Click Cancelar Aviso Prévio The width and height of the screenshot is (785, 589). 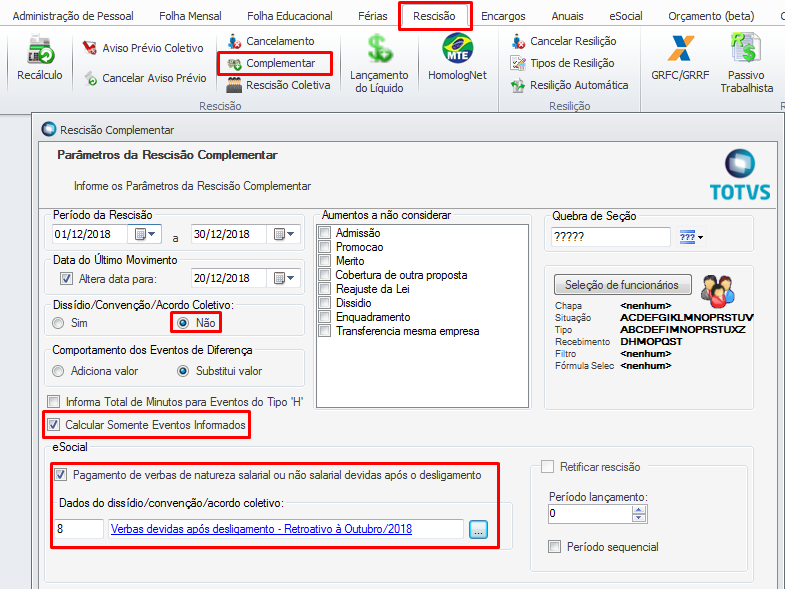tap(146, 78)
